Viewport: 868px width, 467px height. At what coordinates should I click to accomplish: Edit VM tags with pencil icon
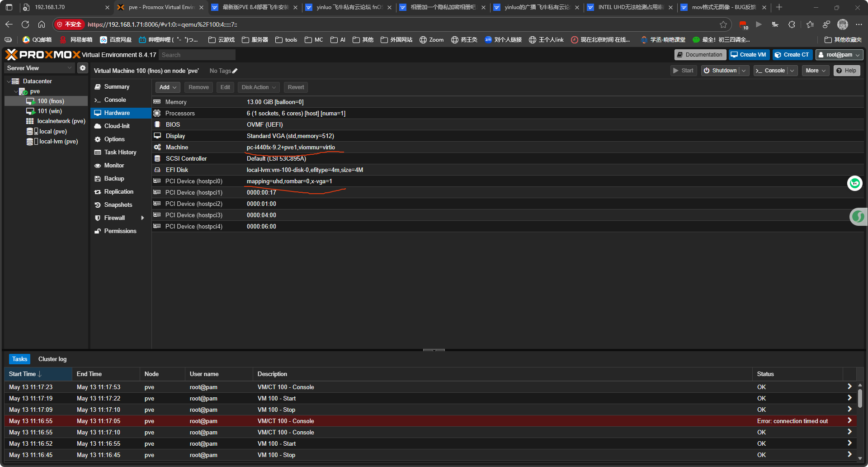click(235, 71)
